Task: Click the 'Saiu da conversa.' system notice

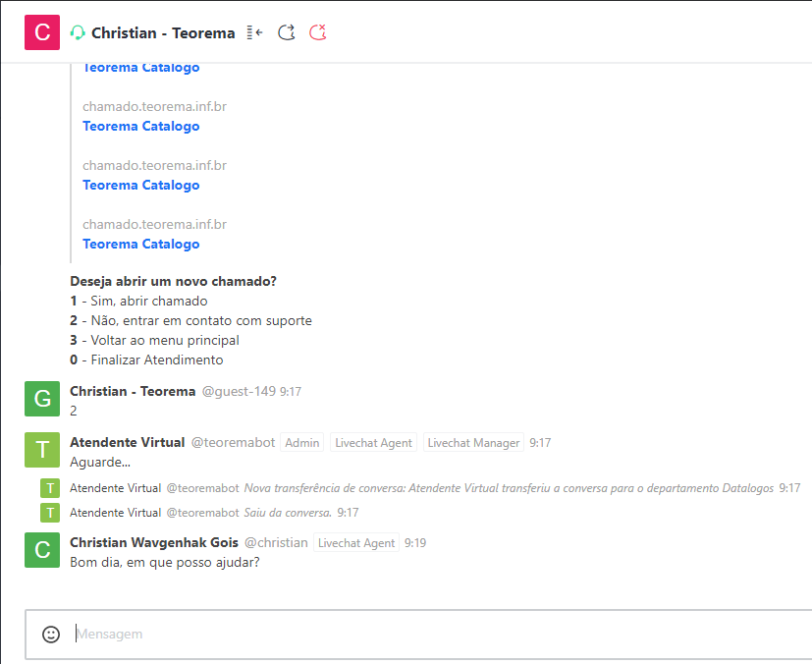Action: (288, 513)
